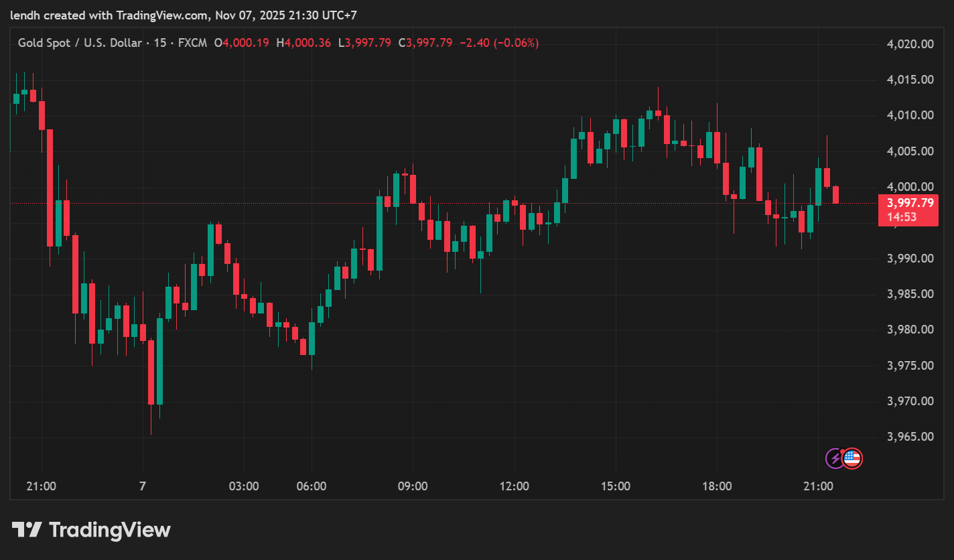Click the close value C3,997.79 in legend
Screen dimensions: 954x560
[x=426, y=43]
